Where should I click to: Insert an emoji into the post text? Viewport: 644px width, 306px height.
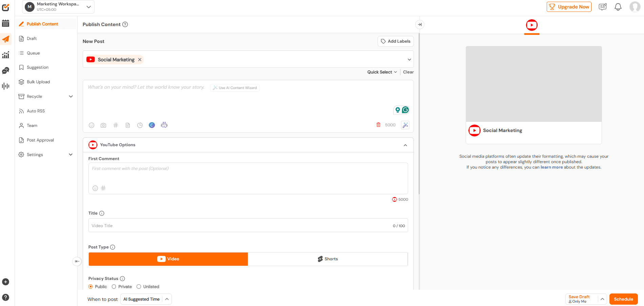pyautogui.click(x=91, y=125)
